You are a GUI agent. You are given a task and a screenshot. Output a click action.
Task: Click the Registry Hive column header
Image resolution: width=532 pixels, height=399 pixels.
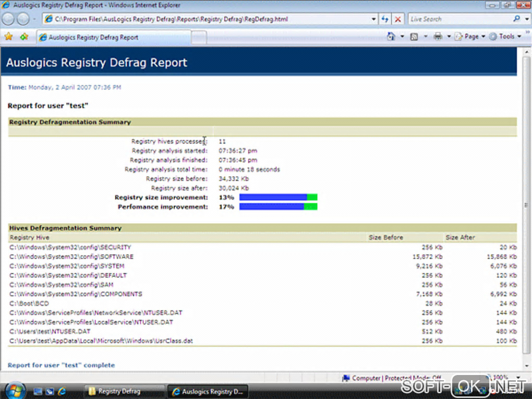(30, 237)
